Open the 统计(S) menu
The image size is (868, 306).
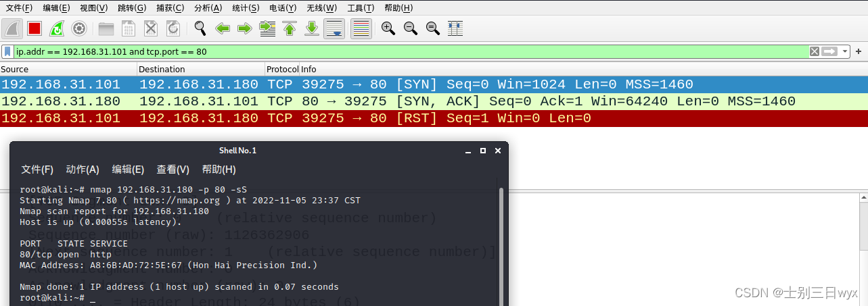pyautogui.click(x=246, y=8)
